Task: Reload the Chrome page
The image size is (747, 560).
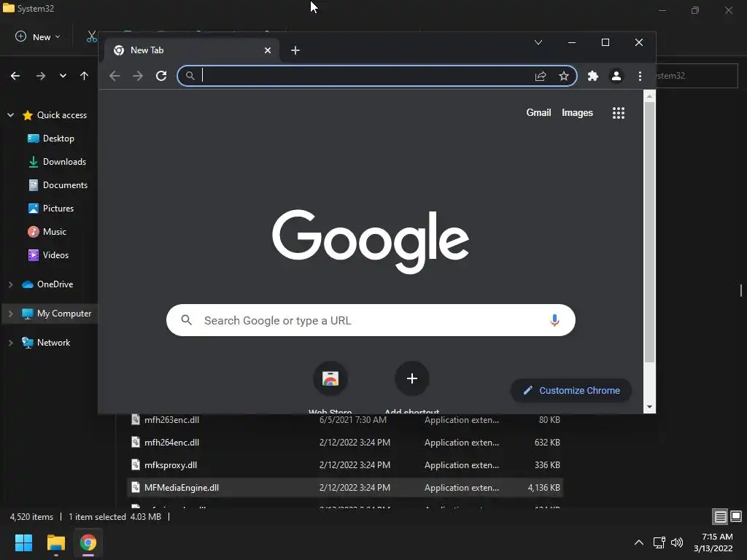Action: tap(161, 76)
